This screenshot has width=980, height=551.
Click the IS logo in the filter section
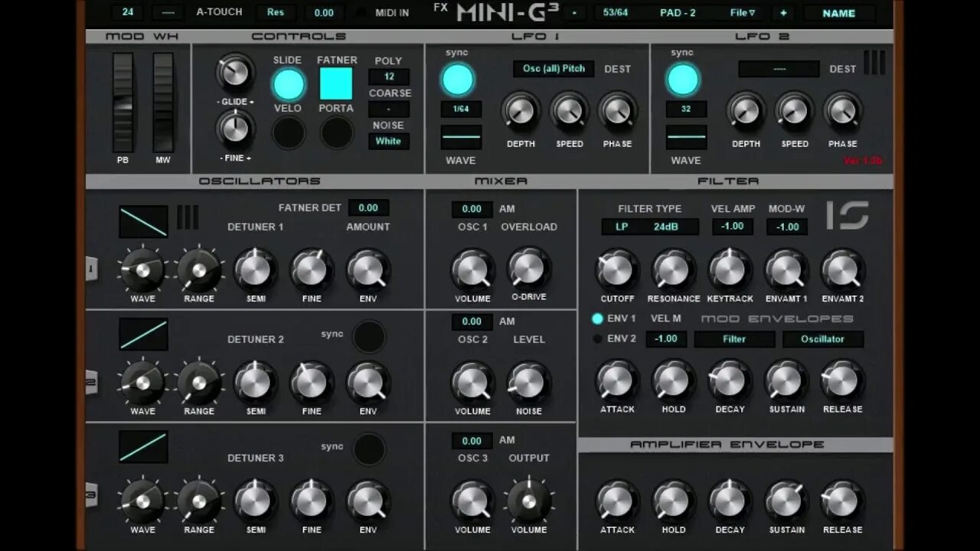point(848,215)
